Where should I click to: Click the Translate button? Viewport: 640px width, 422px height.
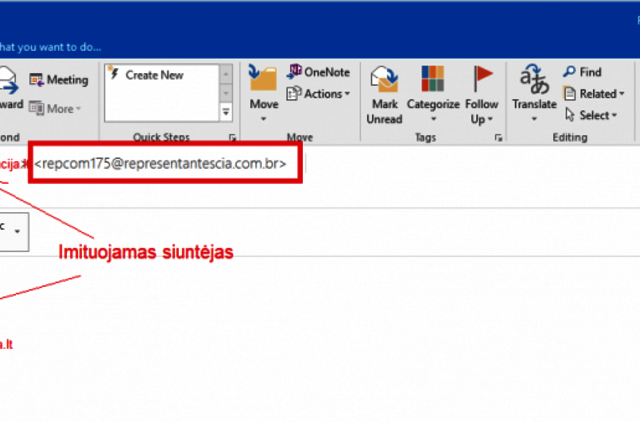(534, 93)
